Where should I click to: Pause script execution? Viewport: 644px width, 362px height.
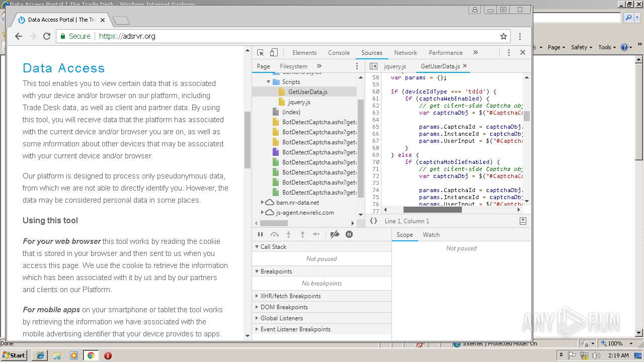tap(260, 234)
